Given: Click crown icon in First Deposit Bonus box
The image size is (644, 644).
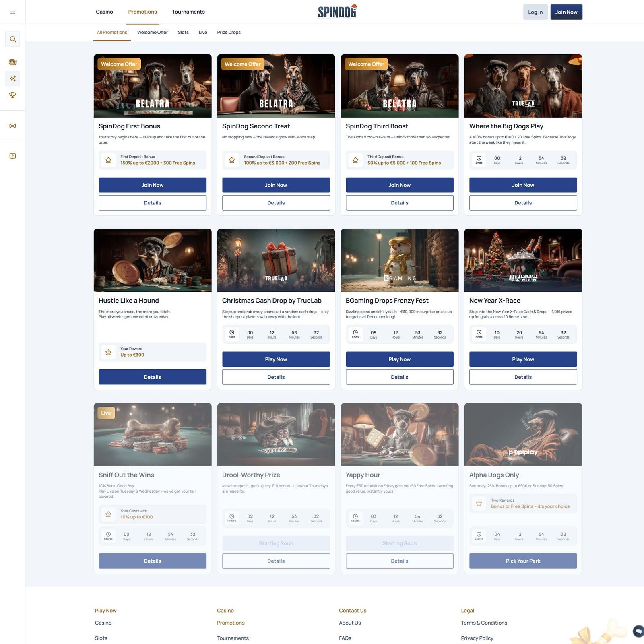Looking at the screenshot, I should coord(108,160).
